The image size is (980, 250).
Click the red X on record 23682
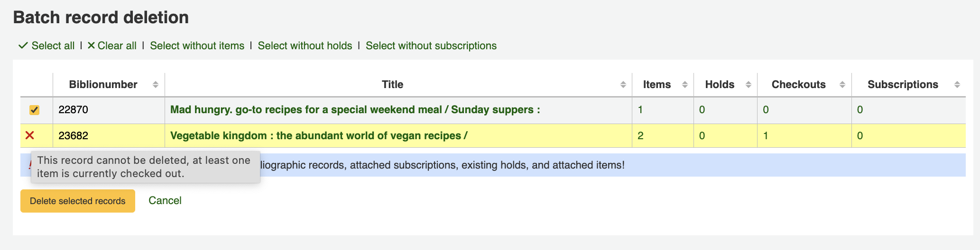click(30, 136)
